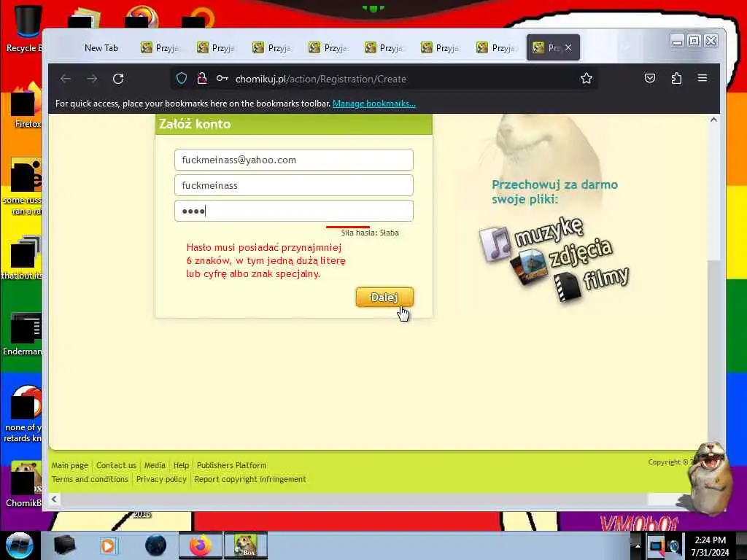This screenshot has height=560, width=747.
Task: Focus the username field
Action: click(x=293, y=185)
